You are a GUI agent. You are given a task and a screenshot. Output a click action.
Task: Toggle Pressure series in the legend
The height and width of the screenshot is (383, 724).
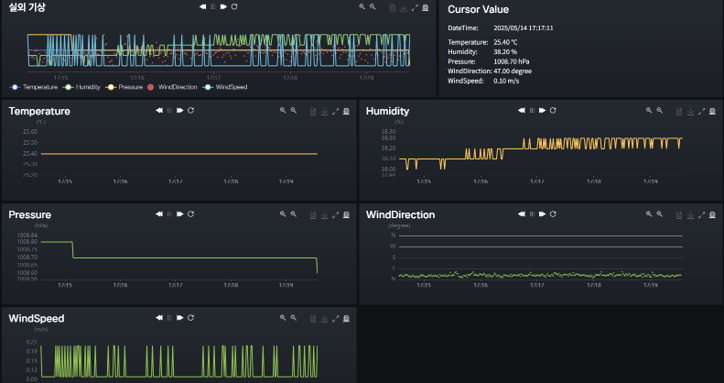coord(124,87)
